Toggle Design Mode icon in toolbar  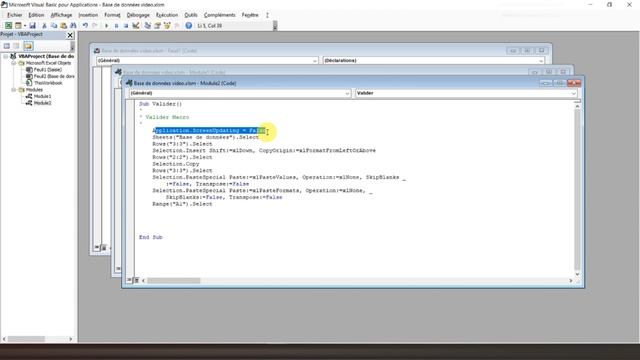pos(136,25)
